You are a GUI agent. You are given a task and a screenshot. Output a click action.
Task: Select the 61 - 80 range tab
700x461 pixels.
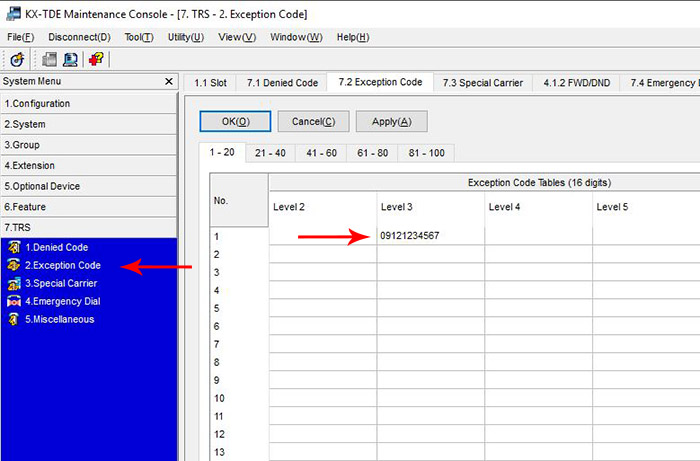click(372, 153)
